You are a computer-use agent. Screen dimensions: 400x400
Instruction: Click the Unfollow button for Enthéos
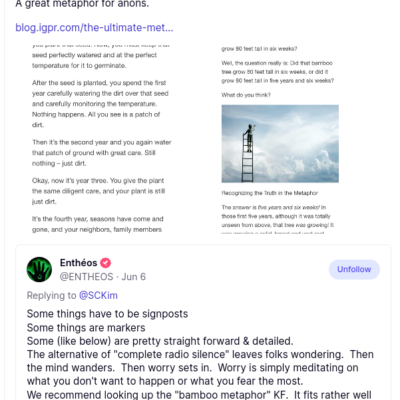(354, 269)
